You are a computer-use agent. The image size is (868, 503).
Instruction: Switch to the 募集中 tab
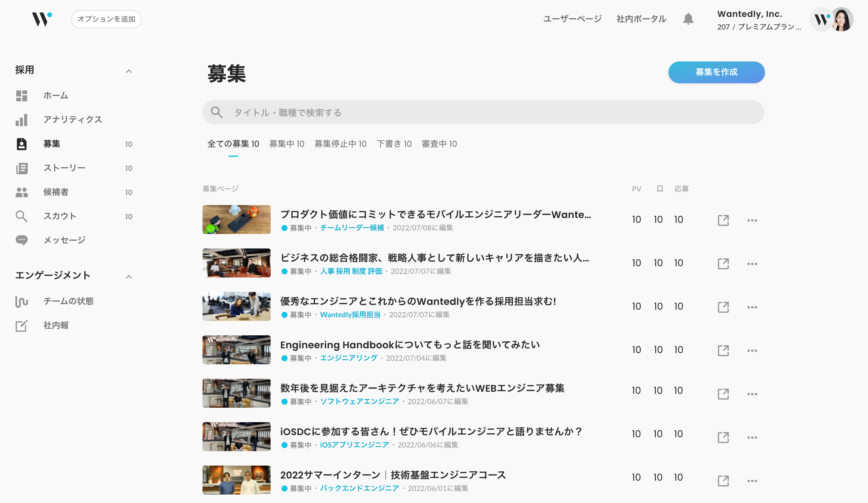point(287,144)
